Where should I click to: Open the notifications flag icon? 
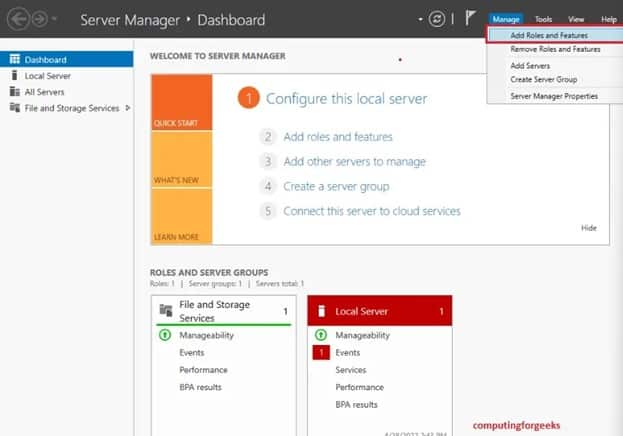469,19
